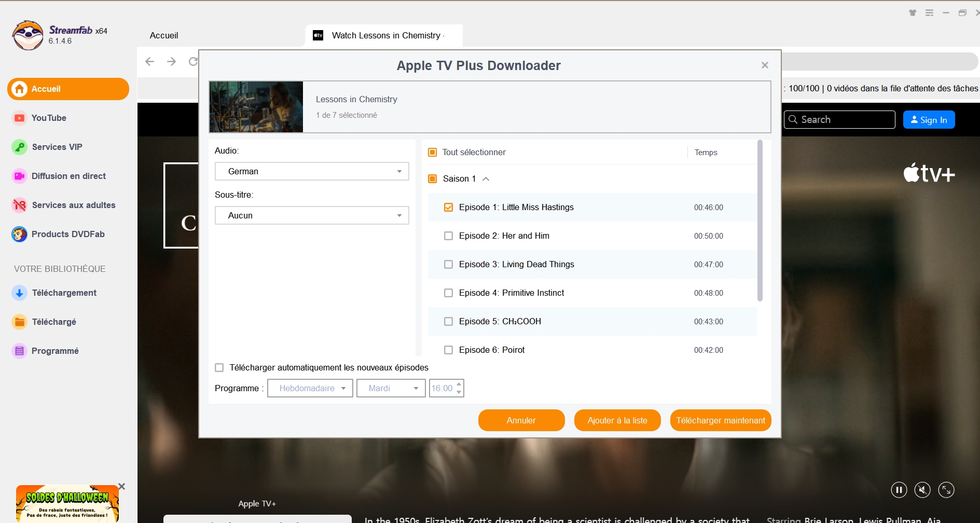The image size is (980, 523).
Task: Open Services VIP section
Action: [47, 147]
